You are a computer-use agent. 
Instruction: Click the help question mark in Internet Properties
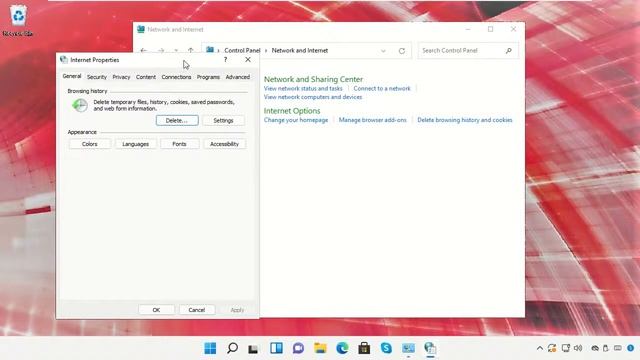pos(225,60)
